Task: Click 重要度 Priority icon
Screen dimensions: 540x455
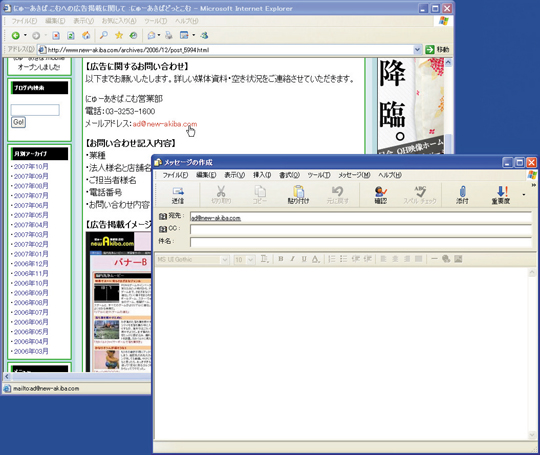Action: pyautogui.click(x=501, y=195)
